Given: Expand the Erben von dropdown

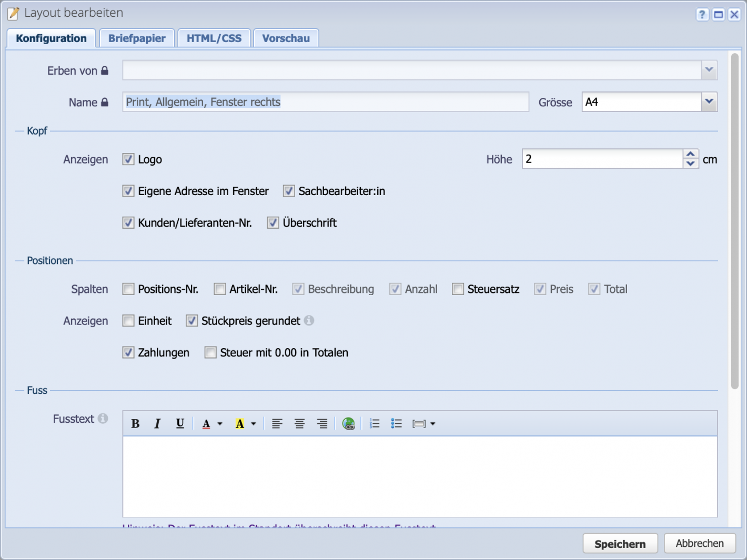Looking at the screenshot, I should coord(709,70).
